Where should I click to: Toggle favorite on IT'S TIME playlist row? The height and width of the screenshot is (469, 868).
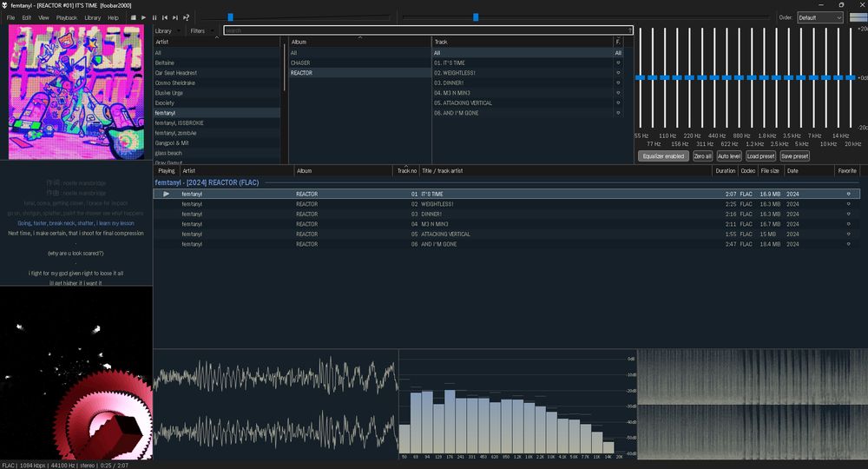(848, 194)
